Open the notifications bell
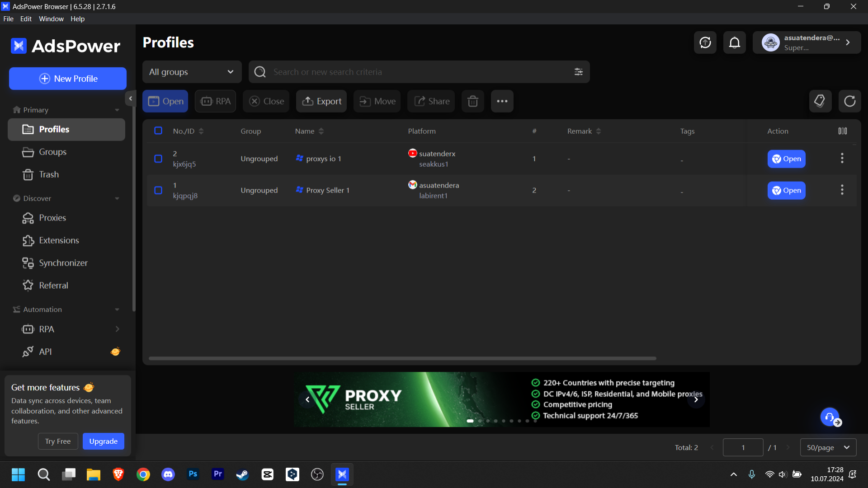This screenshot has width=868, height=488. point(735,42)
